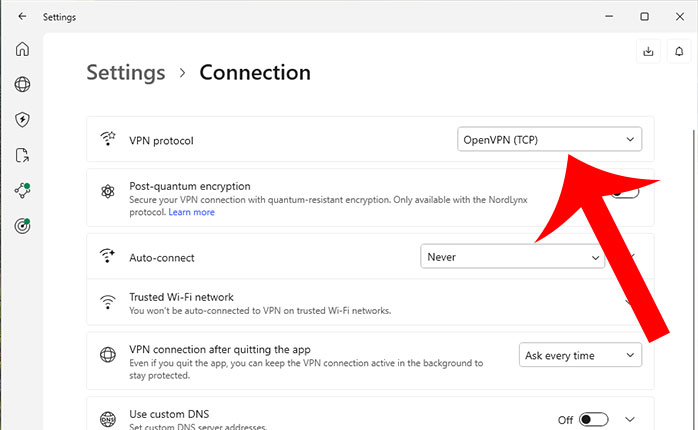The image size is (698, 430).
Task: Open the Dark Web Monitor radar icon
Action: pos(22,225)
